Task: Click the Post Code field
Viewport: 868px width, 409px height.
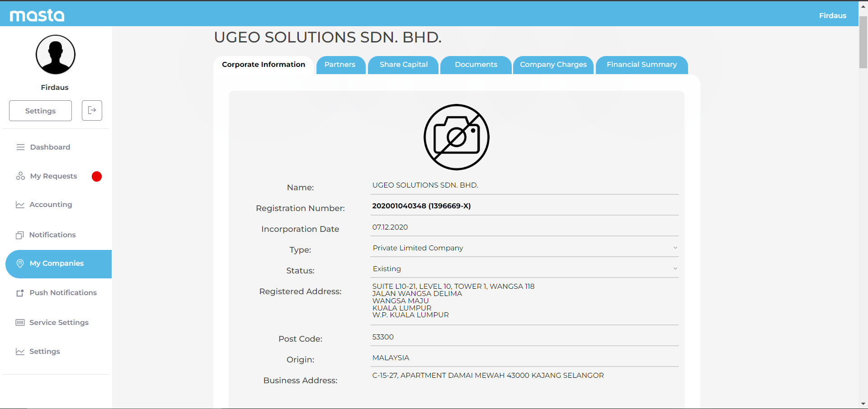Action: point(524,337)
